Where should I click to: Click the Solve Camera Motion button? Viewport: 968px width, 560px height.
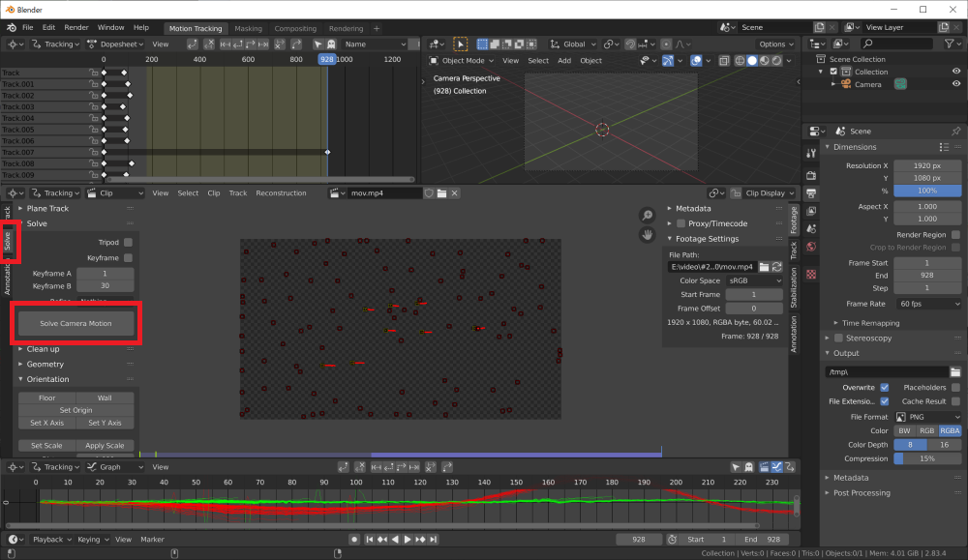coord(76,323)
